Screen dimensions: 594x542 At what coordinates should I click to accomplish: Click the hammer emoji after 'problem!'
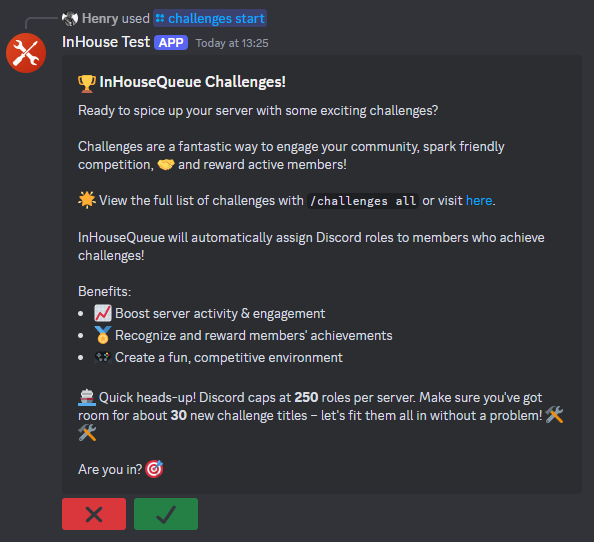pos(554,415)
